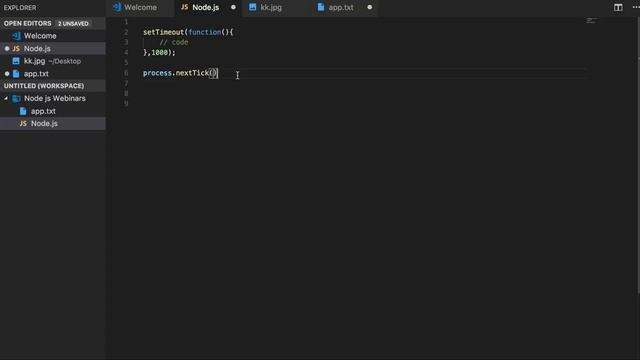Viewport: 640px width, 360px height.
Task: Click the minimap in the editor
Action: (x=591, y=20)
